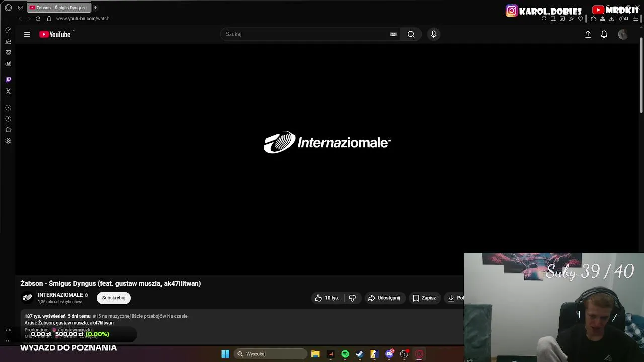This screenshot has height=362, width=644.
Task: Open Extensions cube icon in sidebar
Action: click(x=8, y=130)
